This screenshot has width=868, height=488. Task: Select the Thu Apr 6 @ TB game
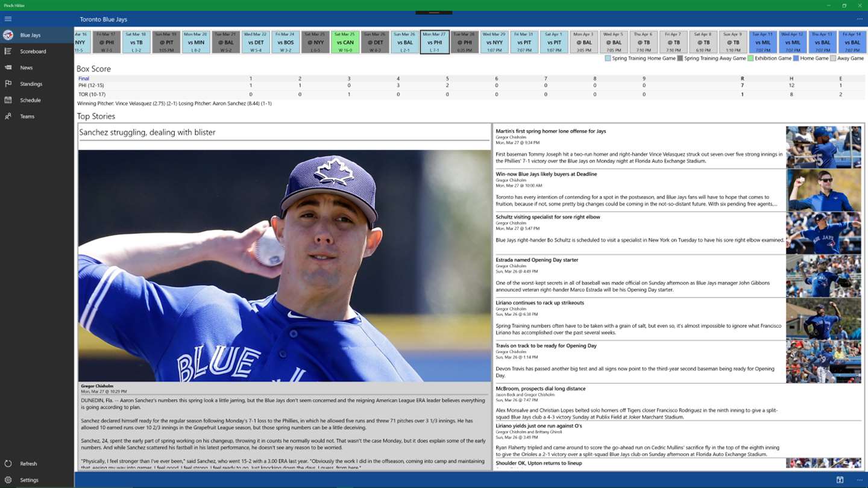point(643,42)
